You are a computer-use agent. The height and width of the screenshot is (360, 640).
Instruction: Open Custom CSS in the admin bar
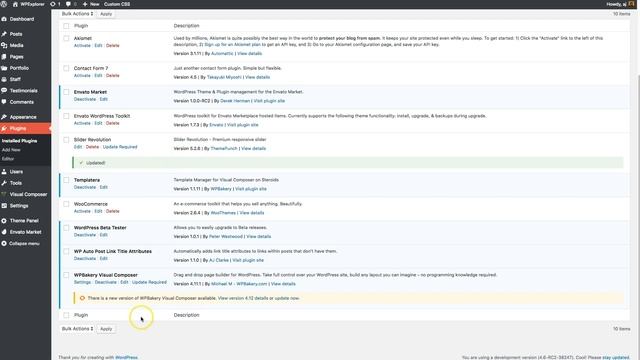pos(117,4)
